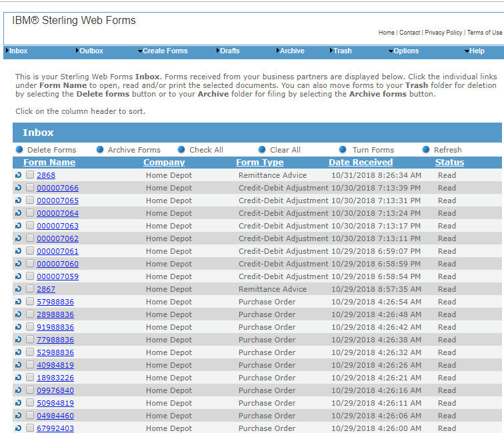The width and height of the screenshot is (504, 433).
Task: Click the turn-form arrow icon for row 2868
Action: point(18,175)
